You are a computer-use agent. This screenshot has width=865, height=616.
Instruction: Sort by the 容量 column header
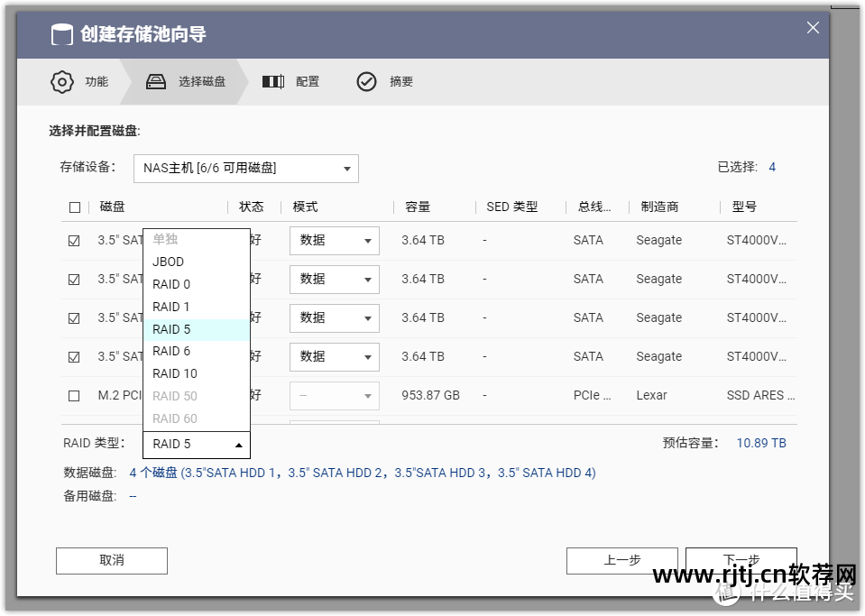click(418, 207)
